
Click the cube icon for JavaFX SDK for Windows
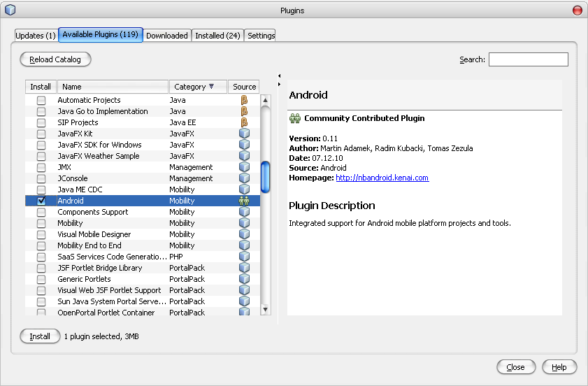tap(244, 145)
